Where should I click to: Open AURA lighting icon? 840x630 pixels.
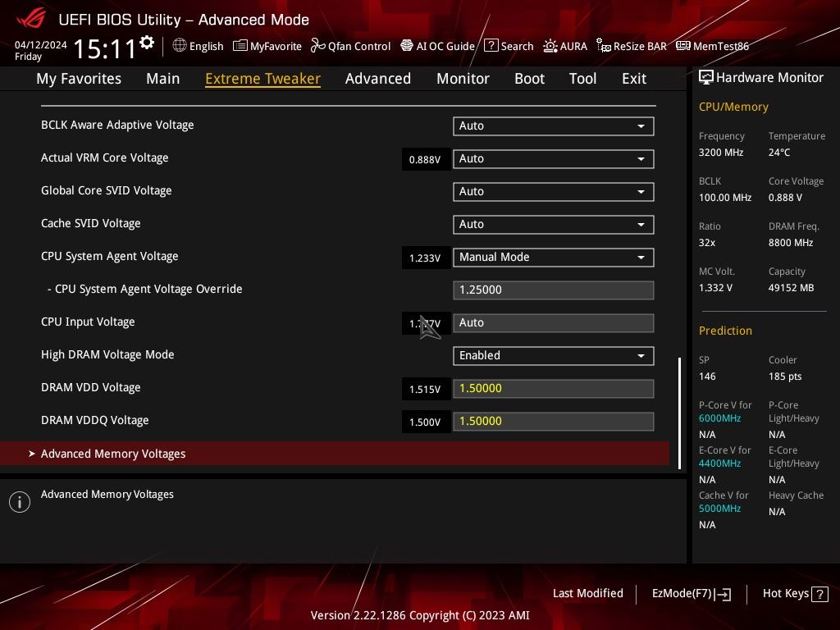[x=550, y=46]
